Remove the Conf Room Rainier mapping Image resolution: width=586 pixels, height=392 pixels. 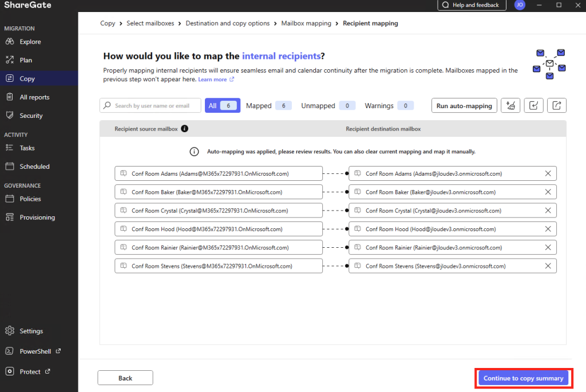pos(548,247)
